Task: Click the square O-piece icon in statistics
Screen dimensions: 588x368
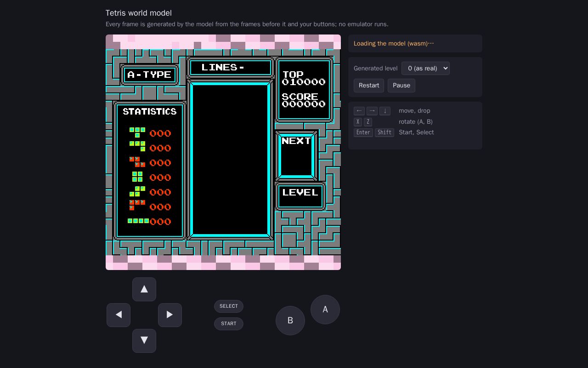Action: [137, 177]
